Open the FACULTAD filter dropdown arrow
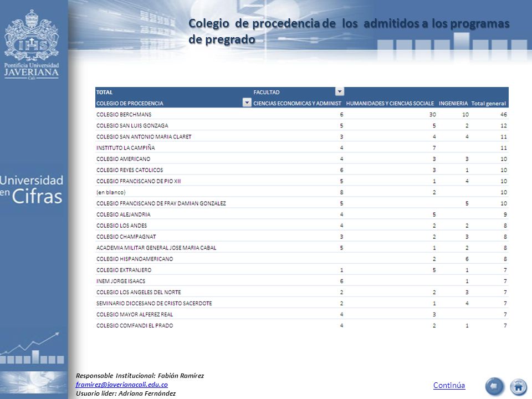Image resolution: width=532 pixels, height=399 pixels. coord(340,91)
